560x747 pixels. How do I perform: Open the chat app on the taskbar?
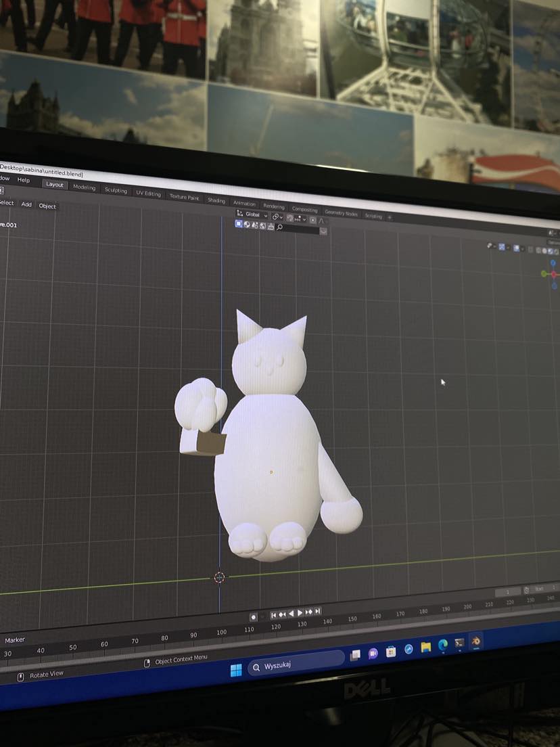(373, 653)
